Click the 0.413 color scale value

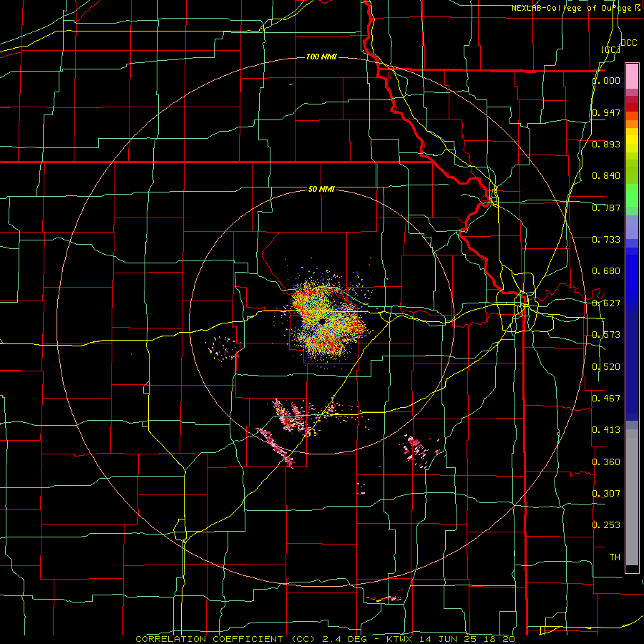(606, 430)
